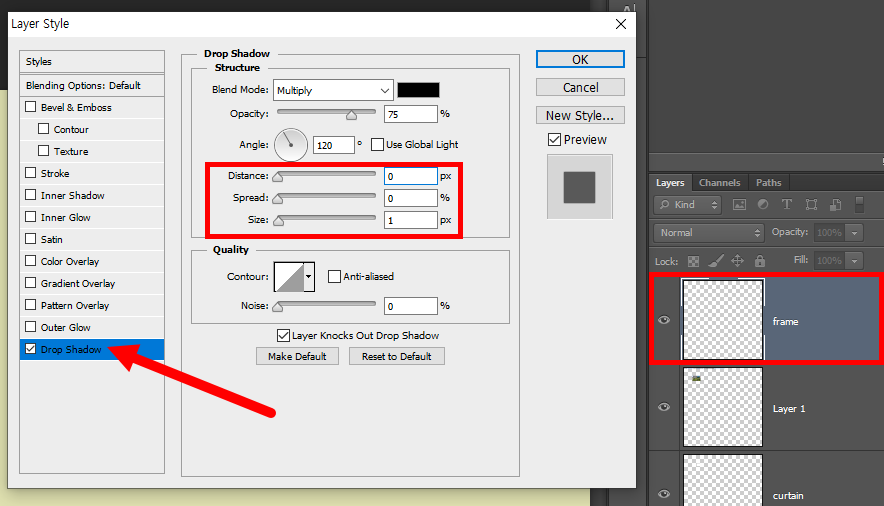Image resolution: width=884 pixels, height=506 pixels.
Task: Enable the Inner Shadow checkbox
Action: [x=31, y=194]
